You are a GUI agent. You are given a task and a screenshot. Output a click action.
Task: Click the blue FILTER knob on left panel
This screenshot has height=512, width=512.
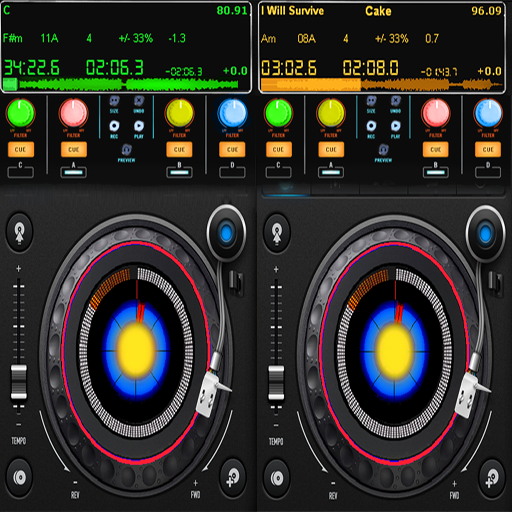pos(232,113)
